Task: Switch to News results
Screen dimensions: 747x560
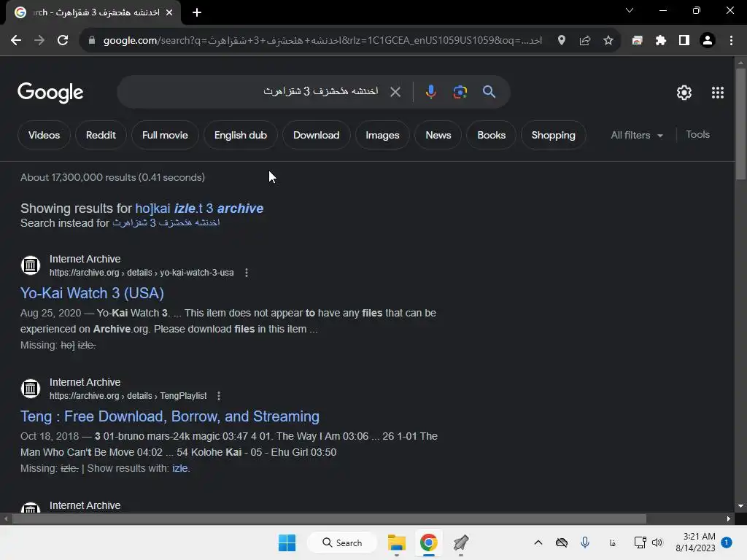Action: tap(438, 135)
